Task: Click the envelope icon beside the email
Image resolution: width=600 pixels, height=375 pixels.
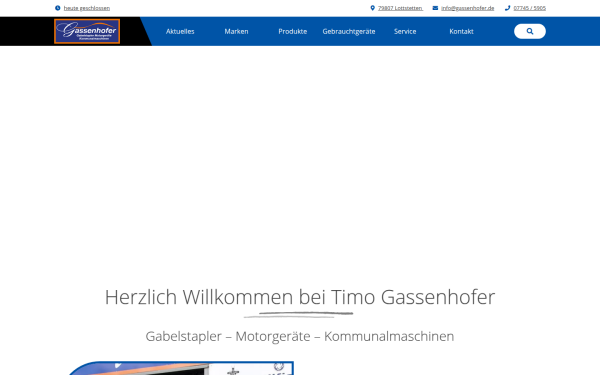Action: pyautogui.click(x=435, y=8)
